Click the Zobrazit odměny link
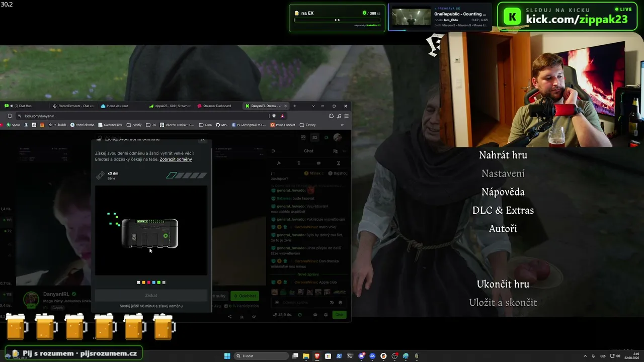The image size is (644, 362). [176, 159]
